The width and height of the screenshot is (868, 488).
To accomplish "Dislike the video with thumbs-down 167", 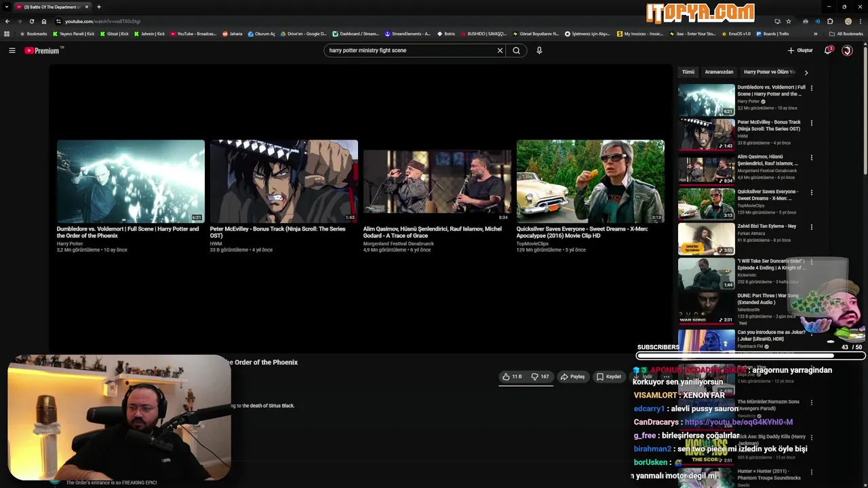I will coord(540,376).
